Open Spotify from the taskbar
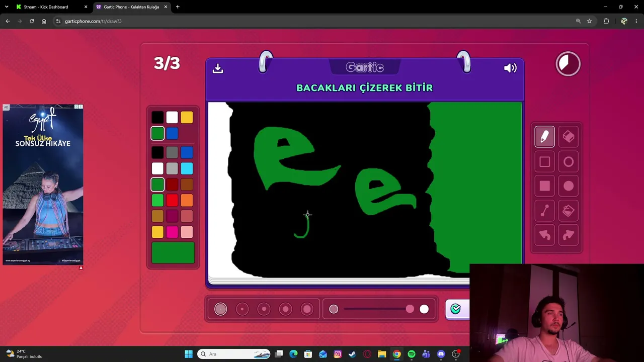The image size is (644, 362). click(412, 354)
